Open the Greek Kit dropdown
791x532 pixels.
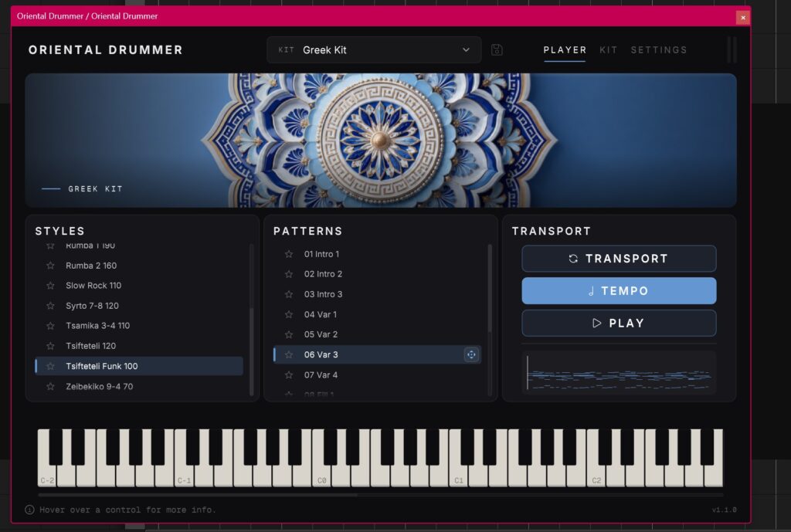coord(374,50)
